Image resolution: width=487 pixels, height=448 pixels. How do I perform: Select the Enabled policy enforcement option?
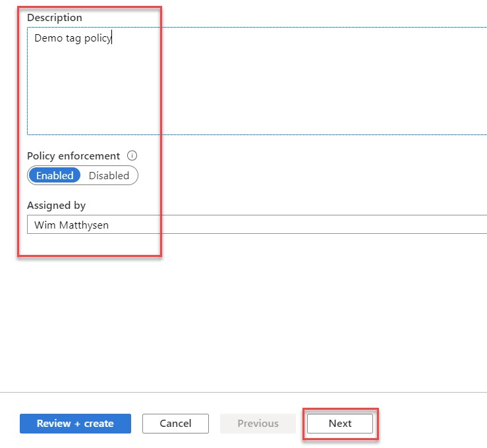(55, 176)
